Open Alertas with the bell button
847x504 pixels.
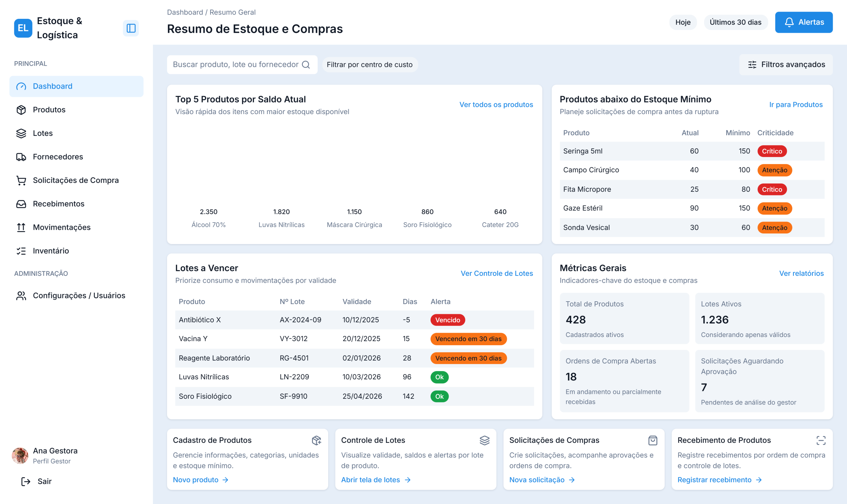(804, 22)
